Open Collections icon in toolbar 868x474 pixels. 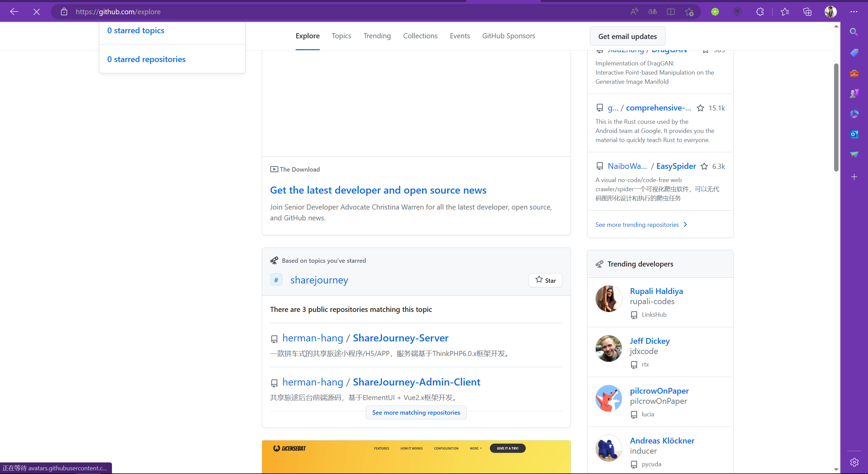pyautogui.click(x=807, y=12)
